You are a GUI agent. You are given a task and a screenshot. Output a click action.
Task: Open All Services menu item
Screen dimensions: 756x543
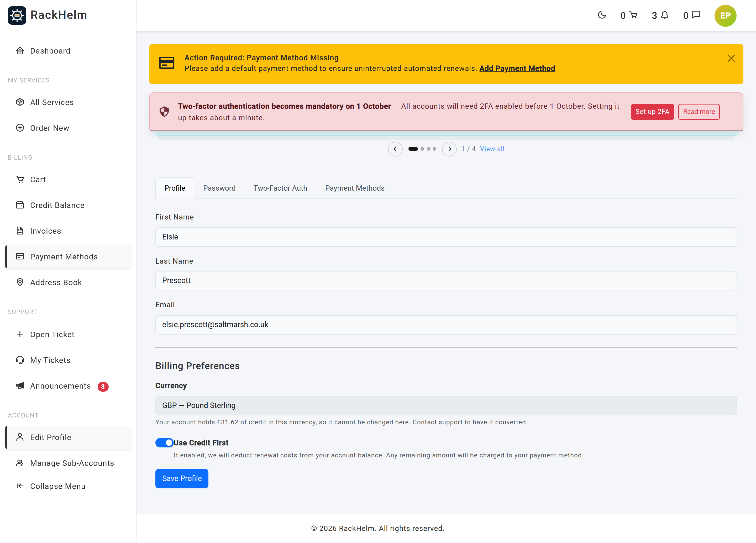(68, 102)
